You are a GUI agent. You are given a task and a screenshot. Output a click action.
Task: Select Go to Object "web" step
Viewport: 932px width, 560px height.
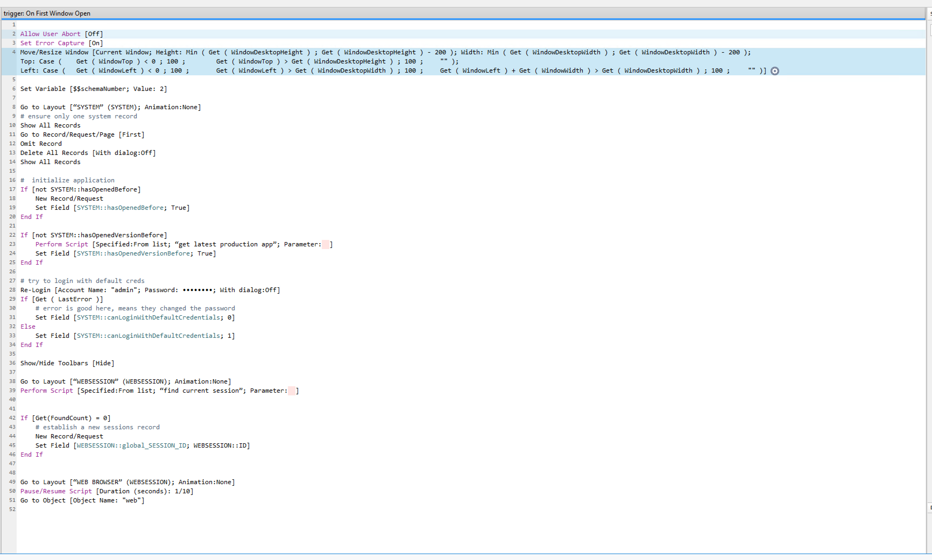click(82, 500)
